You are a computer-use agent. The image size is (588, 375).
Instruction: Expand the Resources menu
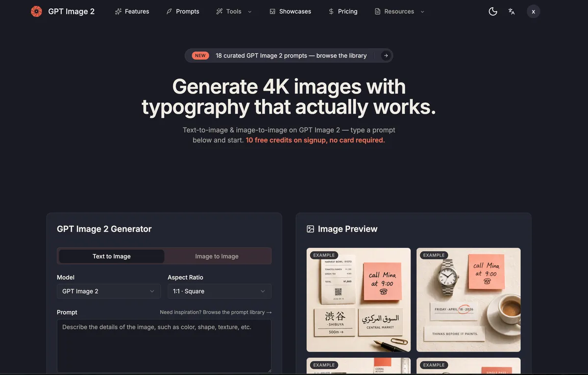click(x=399, y=11)
